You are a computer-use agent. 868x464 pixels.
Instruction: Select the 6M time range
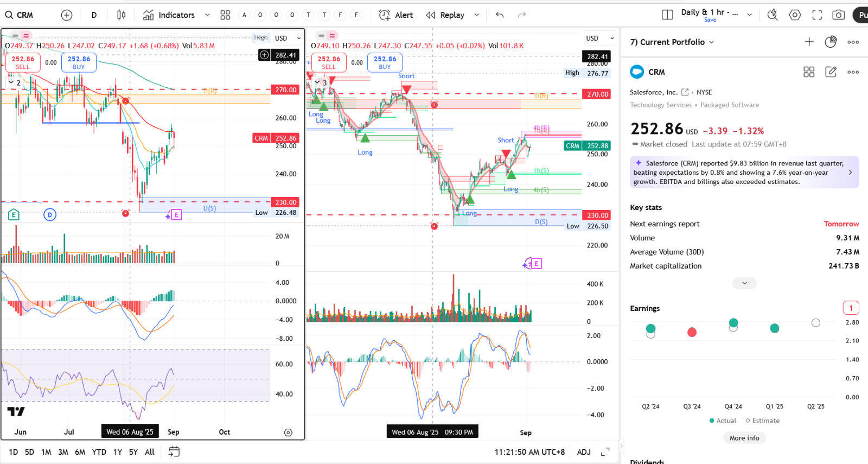click(x=80, y=452)
